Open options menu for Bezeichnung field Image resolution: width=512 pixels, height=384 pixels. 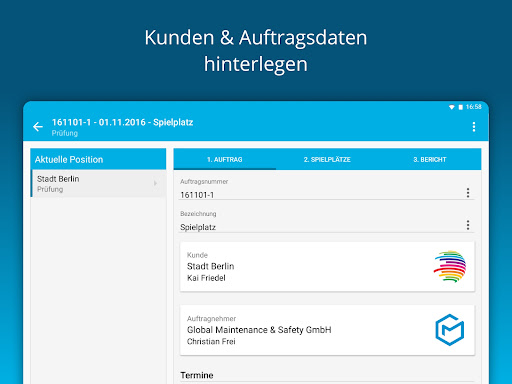(468, 225)
